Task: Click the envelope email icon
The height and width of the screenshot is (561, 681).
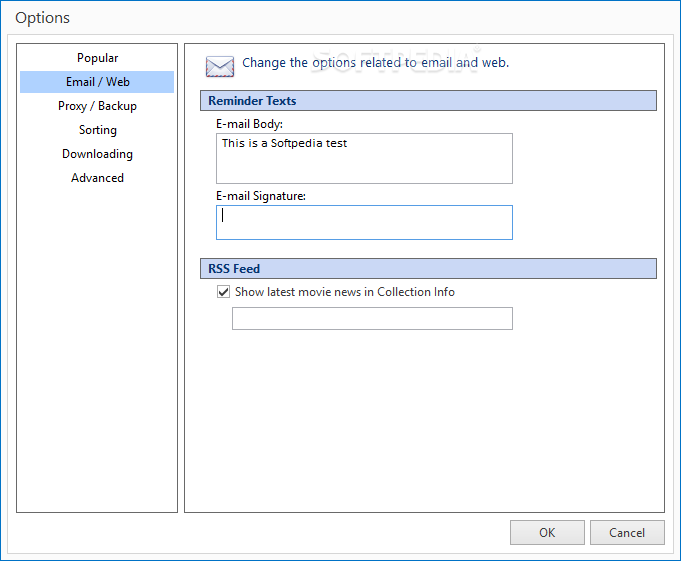Action: pos(220,66)
